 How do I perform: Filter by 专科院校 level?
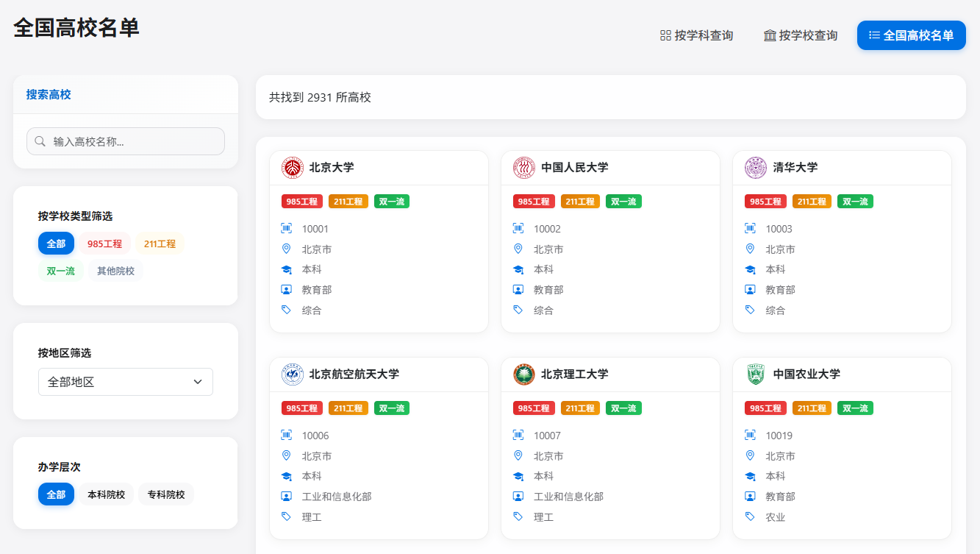click(166, 494)
